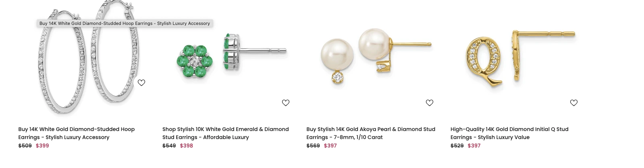Click the $398 sale price
The width and height of the screenshot is (644, 168).
[x=186, y=145]
